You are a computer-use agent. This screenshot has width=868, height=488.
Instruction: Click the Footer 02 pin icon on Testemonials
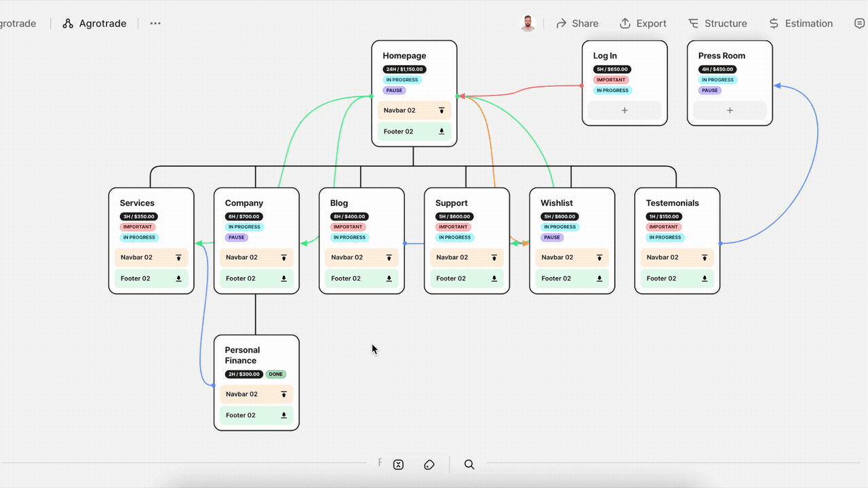pos(705,279)
